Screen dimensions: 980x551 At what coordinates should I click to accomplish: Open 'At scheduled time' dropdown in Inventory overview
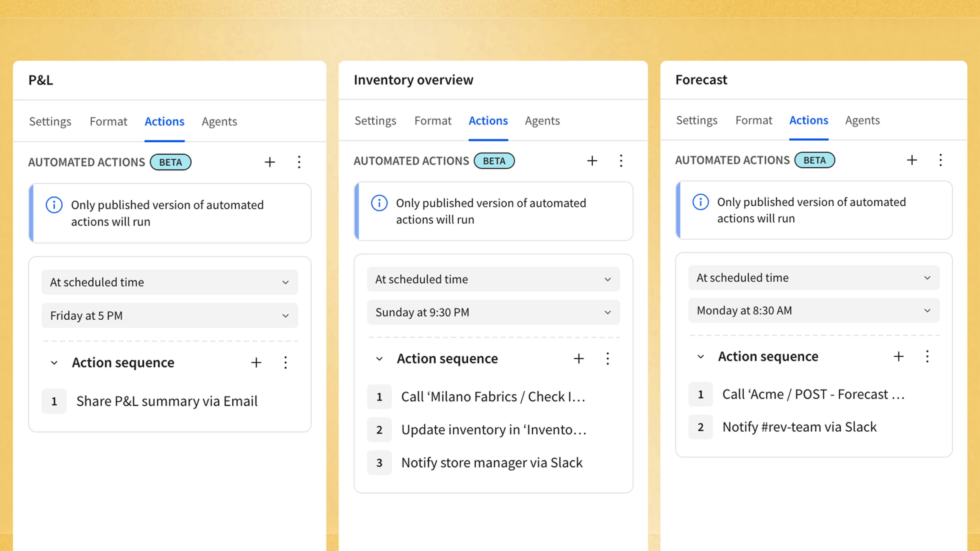pyautogui.click(x=493, y=280)
